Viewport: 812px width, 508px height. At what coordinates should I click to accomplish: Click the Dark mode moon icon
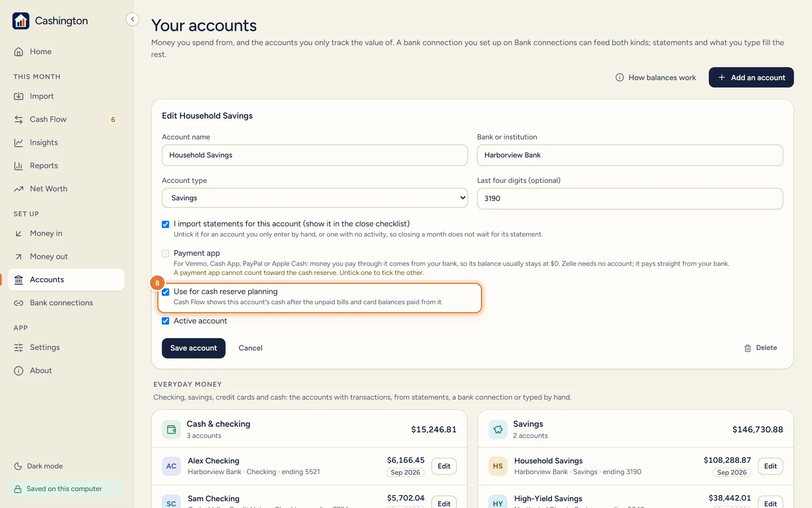click(18, 466)
